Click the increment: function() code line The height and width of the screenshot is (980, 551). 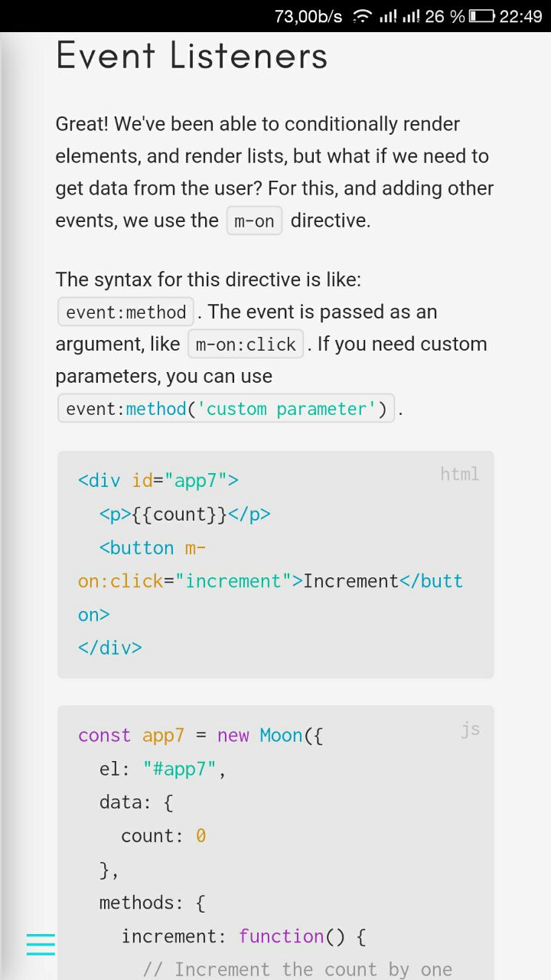[x=244, y=936]
